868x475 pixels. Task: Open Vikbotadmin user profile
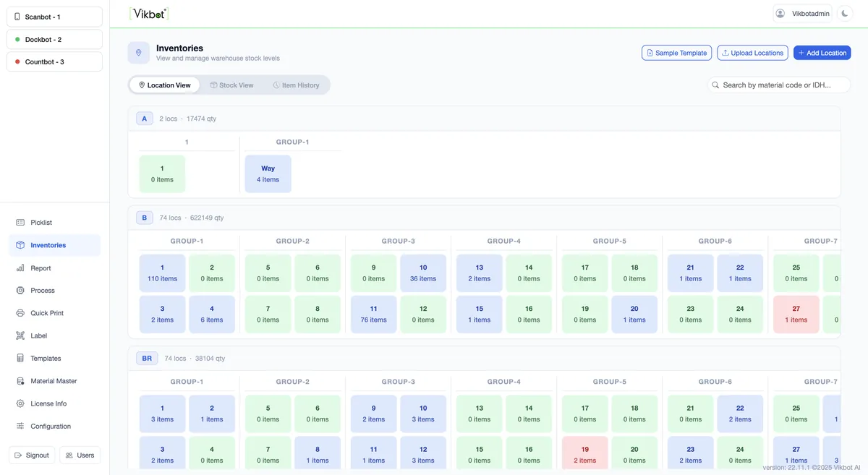[803, 14]
